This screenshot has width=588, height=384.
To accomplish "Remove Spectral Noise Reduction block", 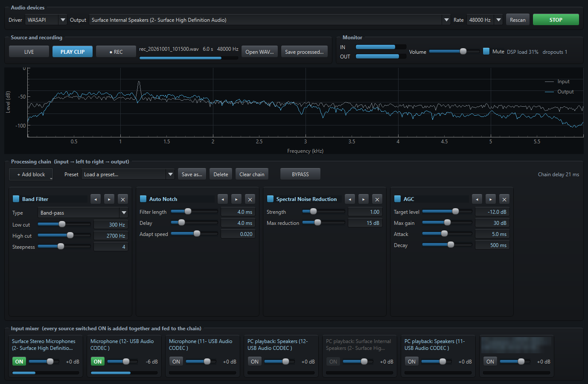I will point(377,199).
